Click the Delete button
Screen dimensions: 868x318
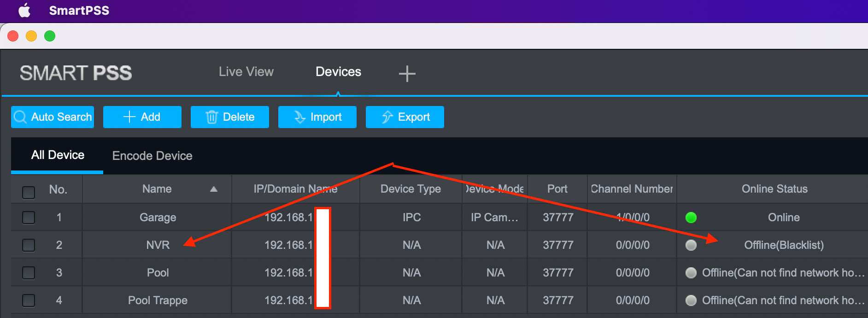[229, 117]
